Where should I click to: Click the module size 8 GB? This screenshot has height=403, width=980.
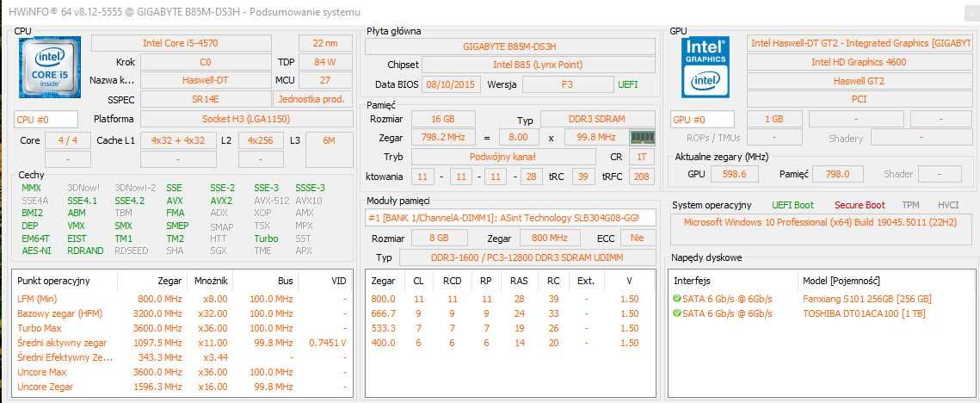coord(440,238)
